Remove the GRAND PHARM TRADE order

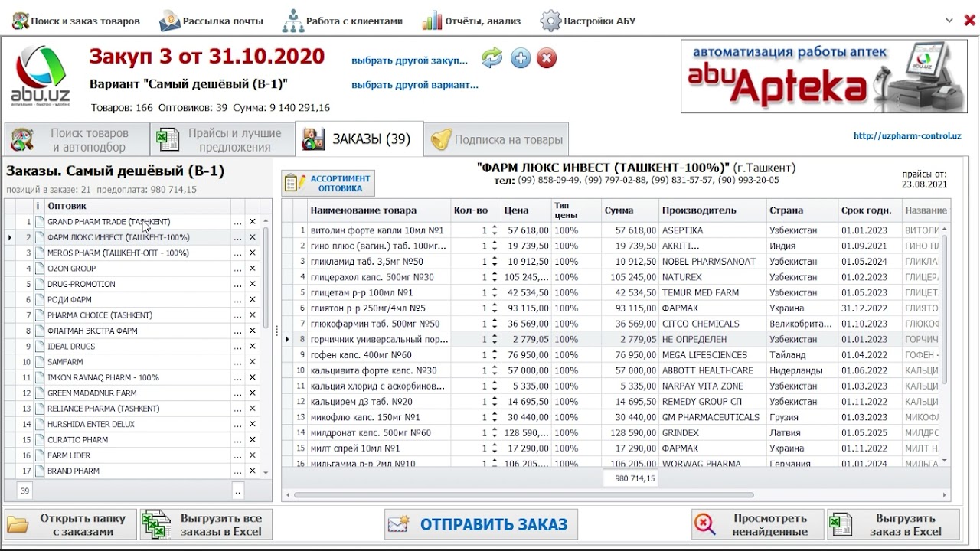pyautogui.click(x=252, y=222)
